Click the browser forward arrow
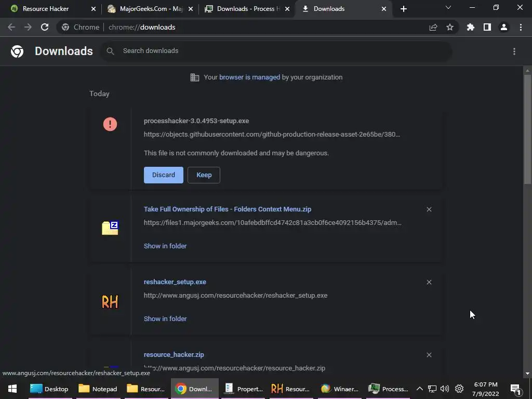The width and height of the screenshot is (532, 399). [28, 27]
